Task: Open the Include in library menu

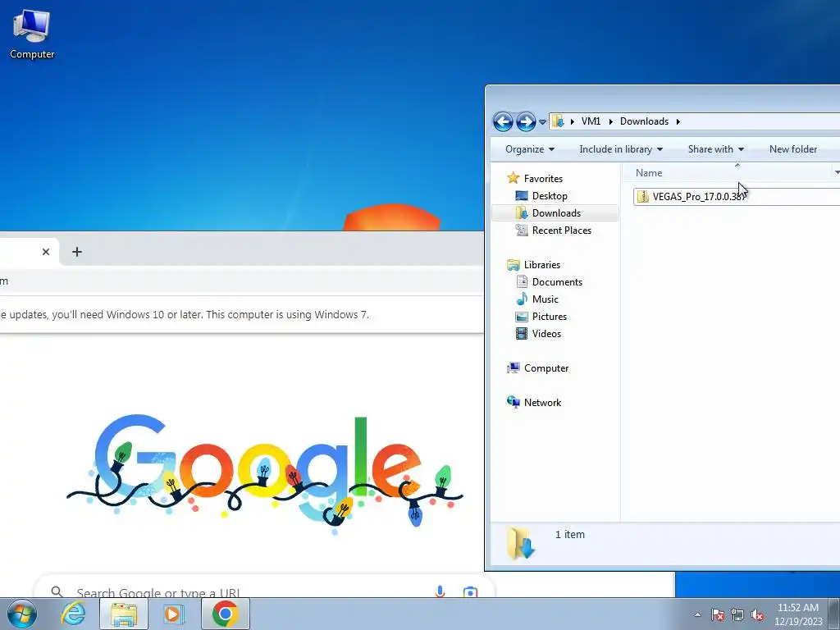Action: (621, 149)
